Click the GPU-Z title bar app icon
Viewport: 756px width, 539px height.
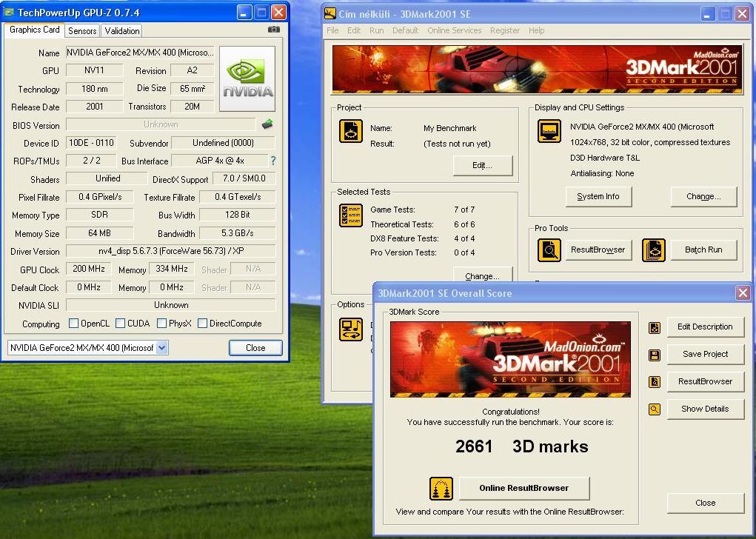pos(9,12)
